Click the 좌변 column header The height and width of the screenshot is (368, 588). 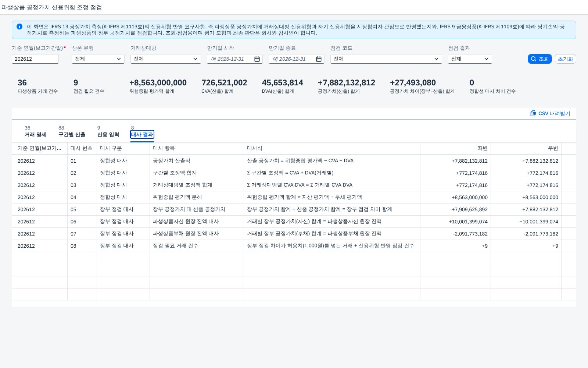(x=455, y=148)
